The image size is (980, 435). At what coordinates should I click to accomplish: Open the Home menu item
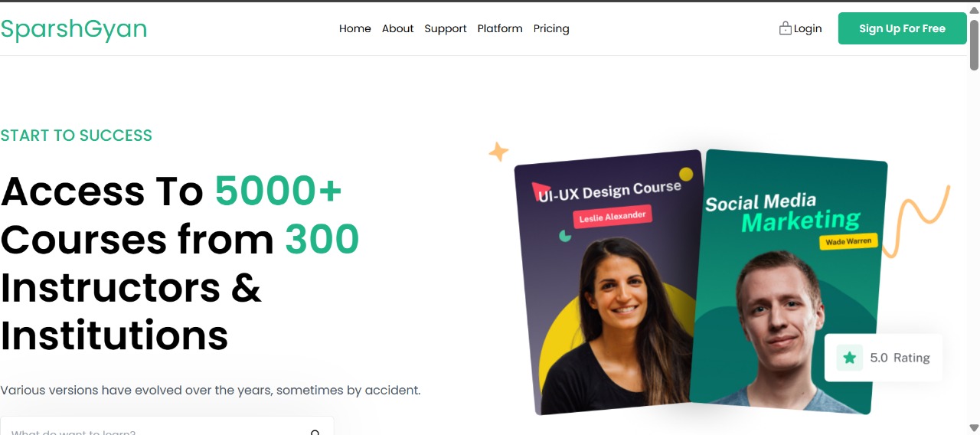tap(355, 28)
